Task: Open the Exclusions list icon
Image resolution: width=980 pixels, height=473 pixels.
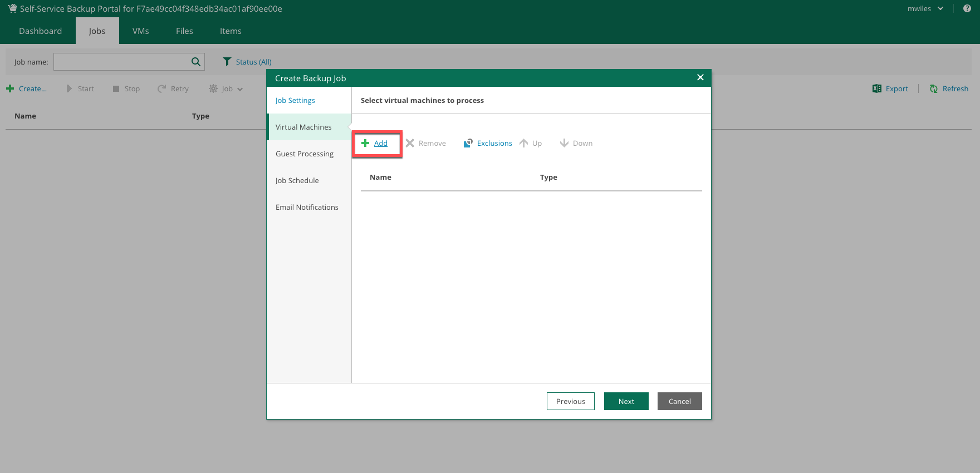Action: coord(468,143)
